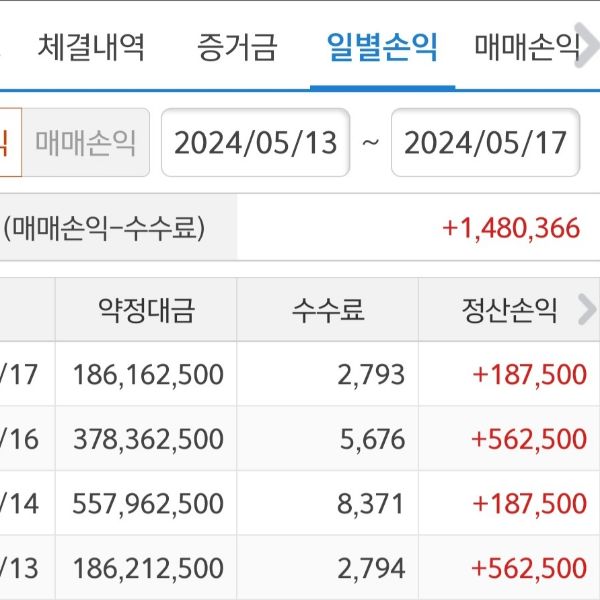Click the 약정대금 column header
600x600 pixels.
pyautogui.click(x=146, y=310)
